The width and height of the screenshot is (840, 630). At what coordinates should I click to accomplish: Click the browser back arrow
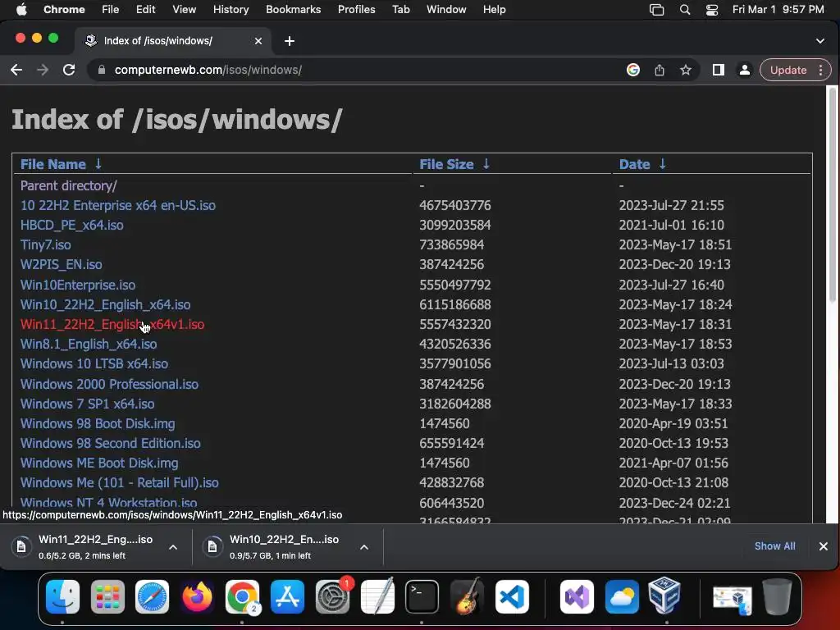tap(16, 71)
